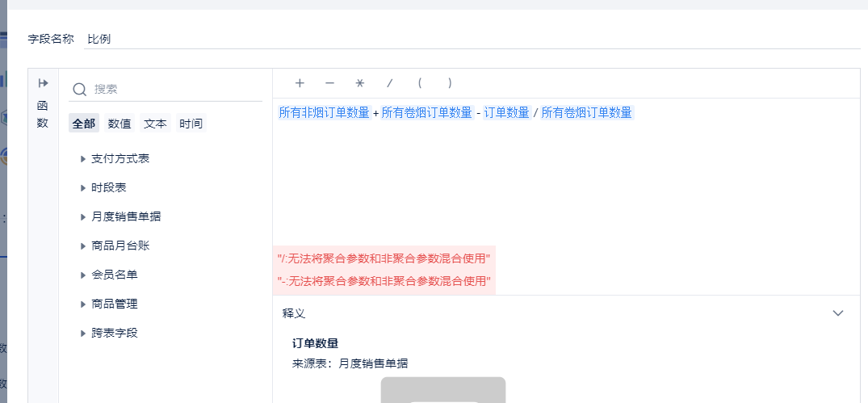Select the 会员名单 table label
This screenshot has width=868, height=403.
click(115, 275)
